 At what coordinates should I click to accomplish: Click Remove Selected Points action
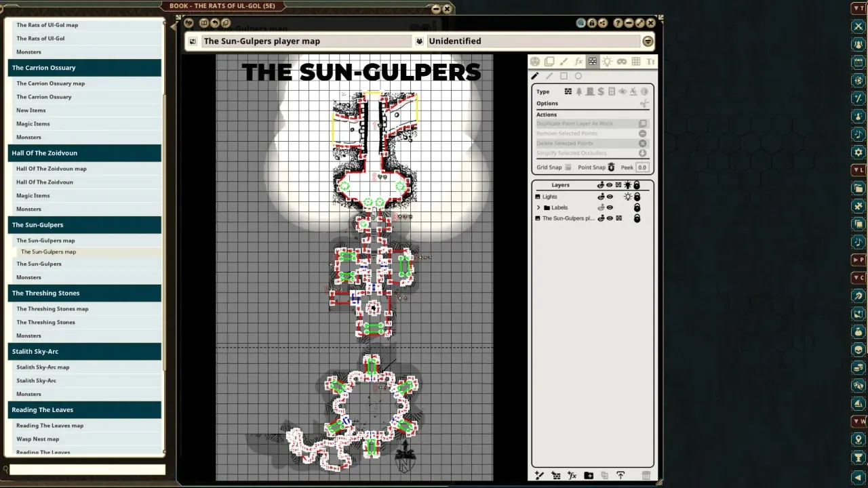pyautogui.click(x=592, y=134)
